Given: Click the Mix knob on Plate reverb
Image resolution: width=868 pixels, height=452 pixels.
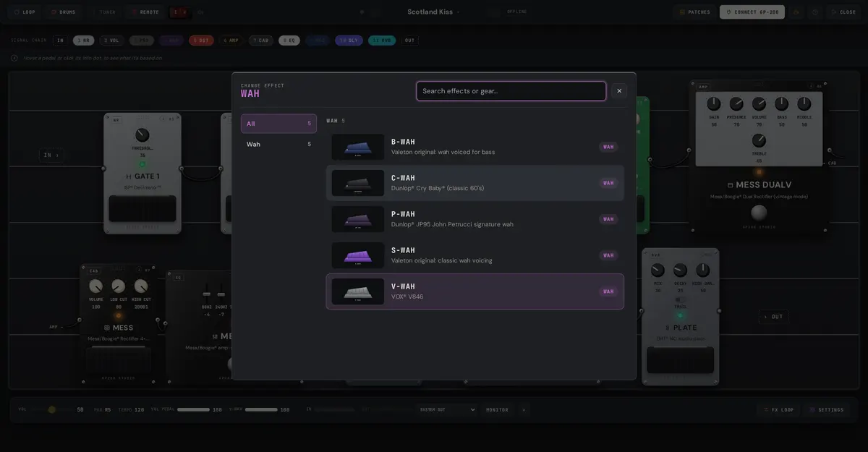Looking at the screenshot, I should (x=658, y=270).
